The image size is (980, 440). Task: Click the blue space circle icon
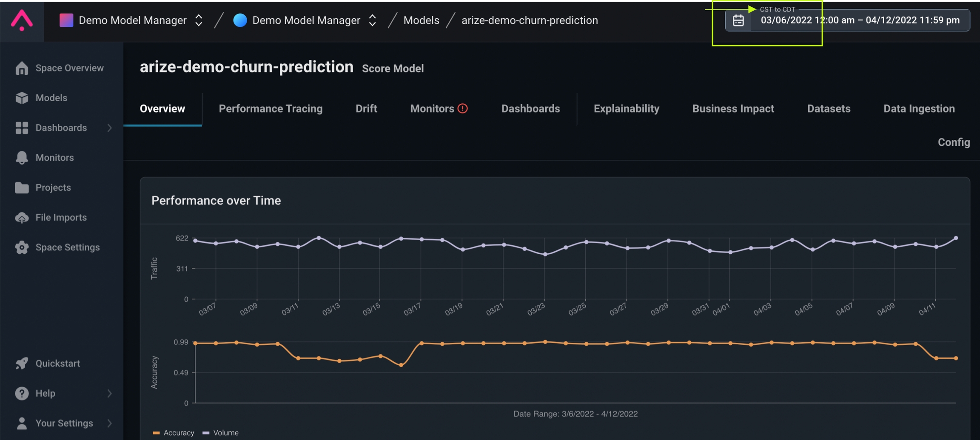click(x=240, y=20)
